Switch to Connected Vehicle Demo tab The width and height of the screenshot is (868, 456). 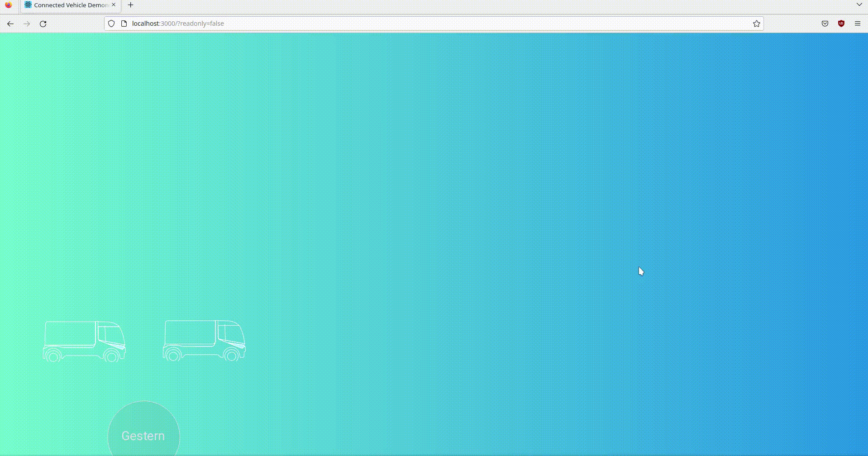point(71,5)
